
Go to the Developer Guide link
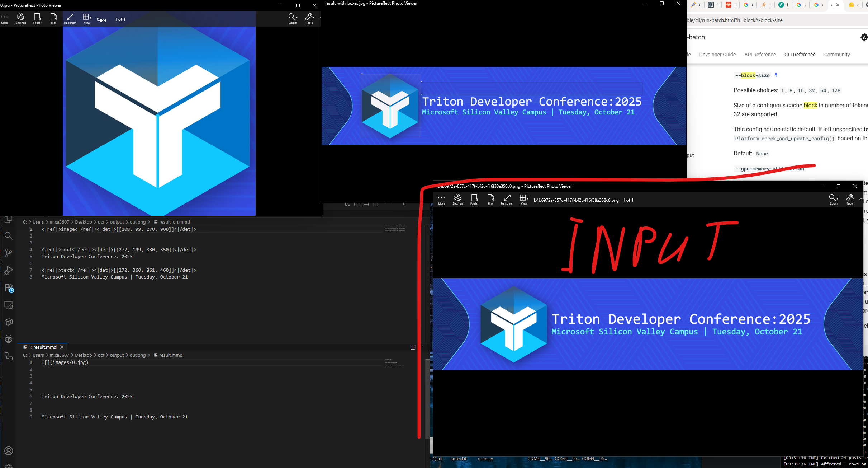click(717, 55)
